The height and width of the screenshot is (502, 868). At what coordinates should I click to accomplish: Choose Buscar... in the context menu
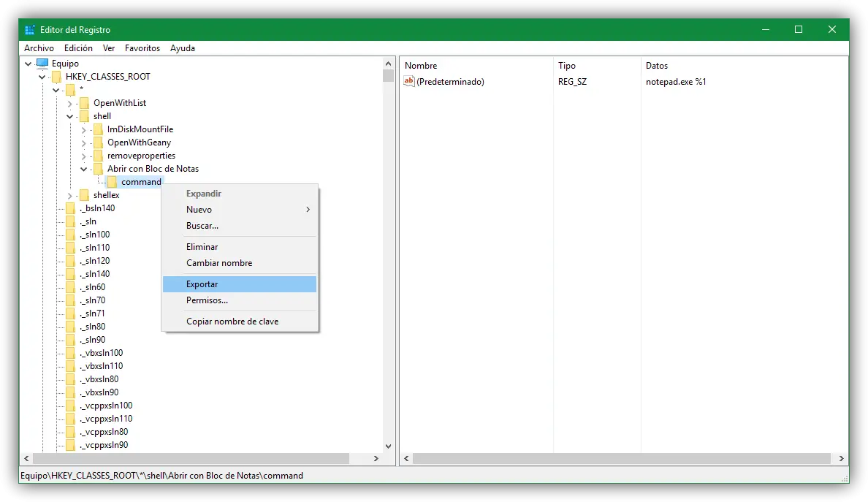pos(240,226)
